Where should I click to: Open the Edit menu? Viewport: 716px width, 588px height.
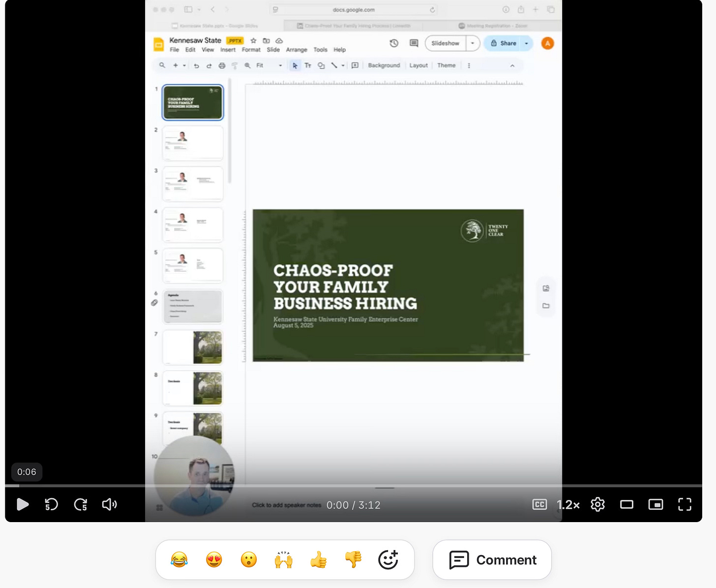pos(190,50)
